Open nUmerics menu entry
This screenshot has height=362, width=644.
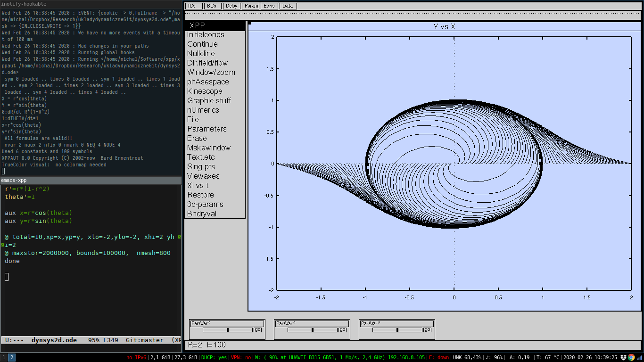coord(215,110)
